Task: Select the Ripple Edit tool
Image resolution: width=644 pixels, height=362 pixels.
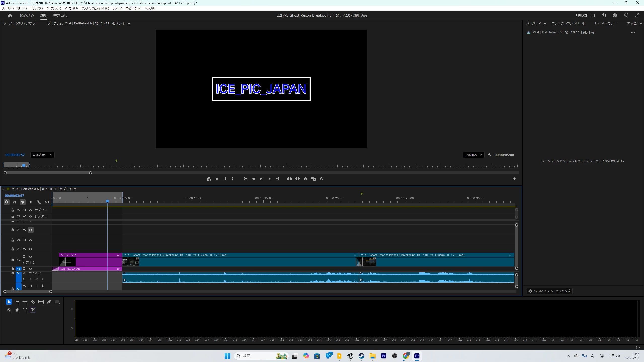Action: tap(25, 302)
